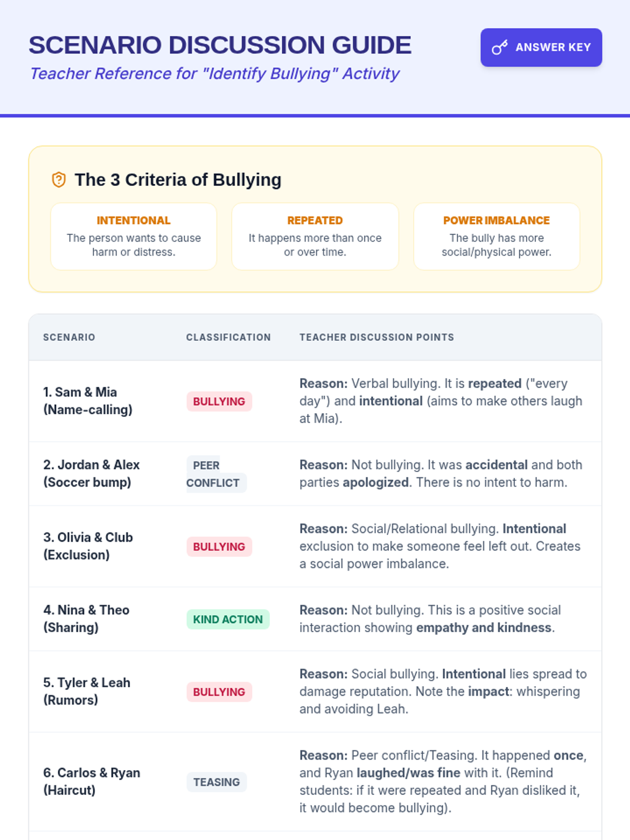The width and height of the screenshot is (630, 840).
Task: Select scenario 6 Carlos & Ryan
Action: [x=91, y=782]
